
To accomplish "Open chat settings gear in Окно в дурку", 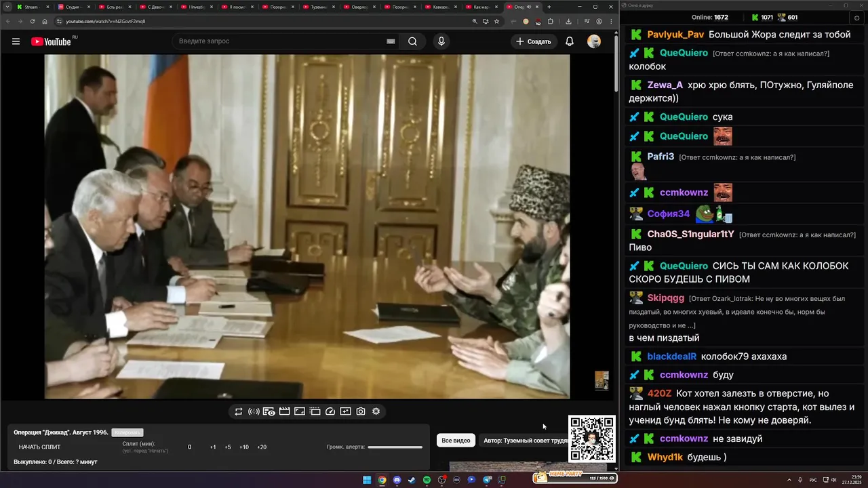I will pos(856,17).
